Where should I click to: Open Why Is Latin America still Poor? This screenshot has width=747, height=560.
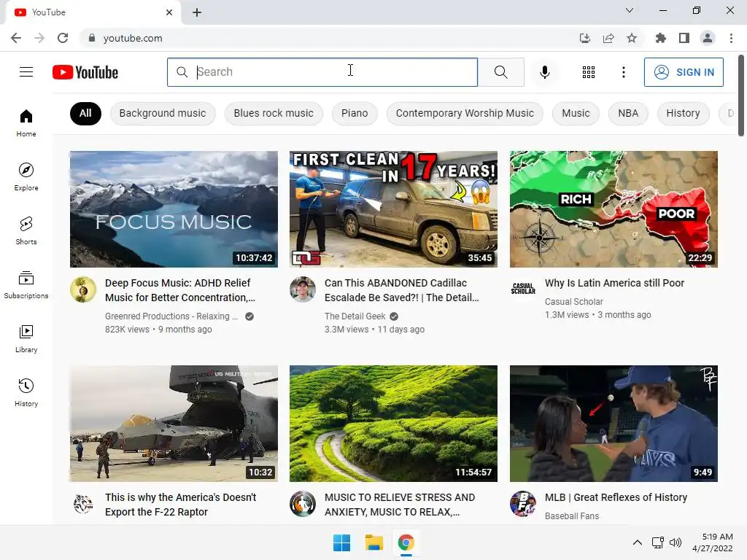coord(614,283)
